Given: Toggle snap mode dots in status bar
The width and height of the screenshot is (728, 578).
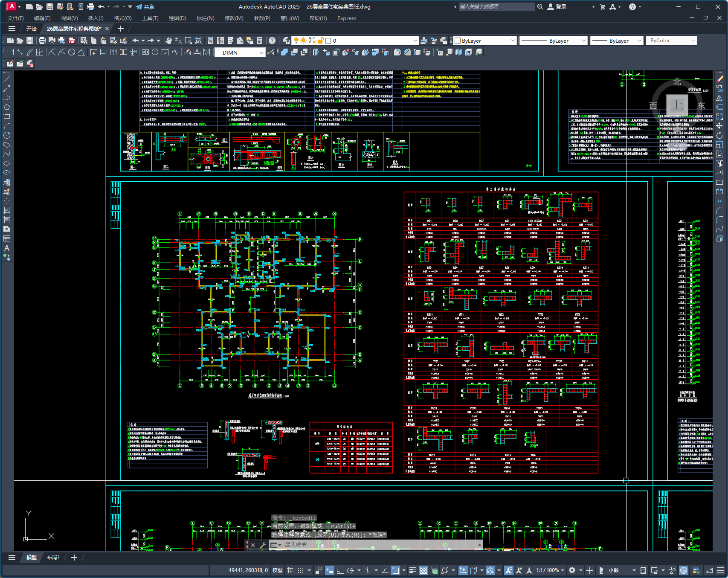Looking at the screenshot, I should point(301,570).
